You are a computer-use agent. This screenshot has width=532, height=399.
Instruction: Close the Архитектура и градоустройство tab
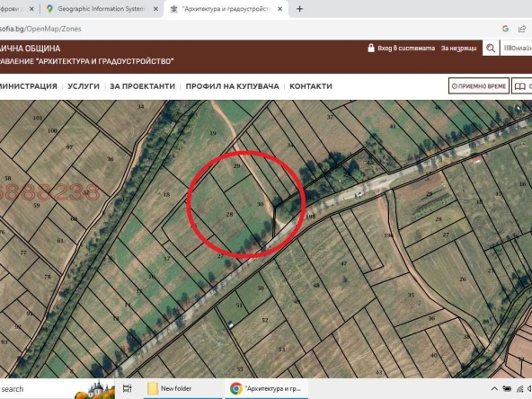[x=279, y=9]
